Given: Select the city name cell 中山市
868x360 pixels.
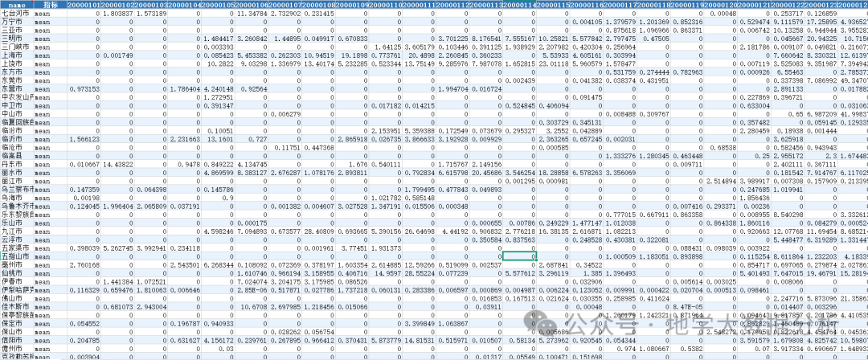Looking at the screenshot, I should [17, 113].
